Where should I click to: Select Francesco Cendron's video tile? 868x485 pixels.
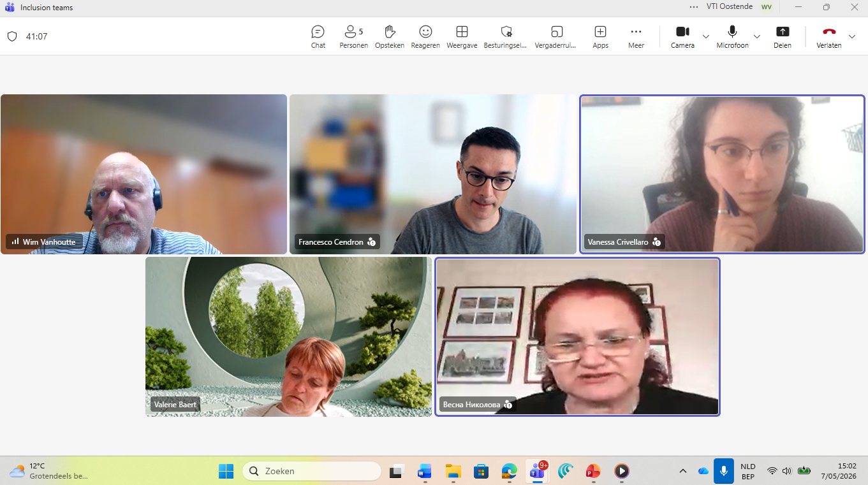tap(433, 174)
